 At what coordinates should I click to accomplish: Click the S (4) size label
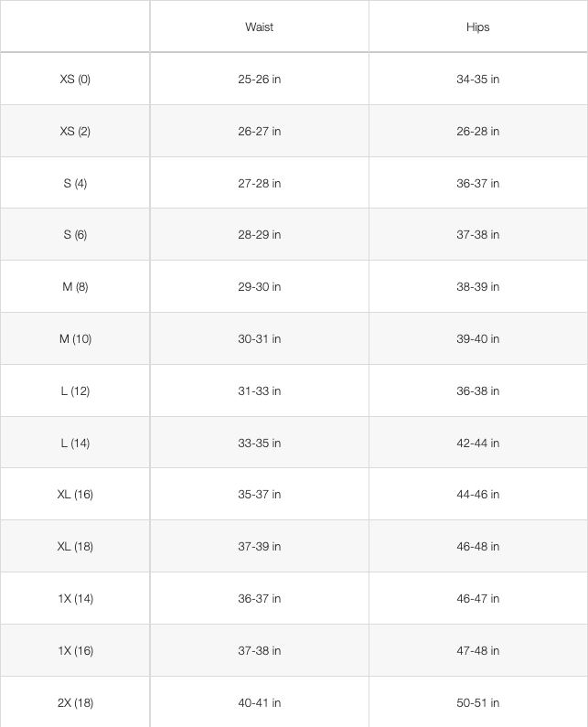point(75,184)
